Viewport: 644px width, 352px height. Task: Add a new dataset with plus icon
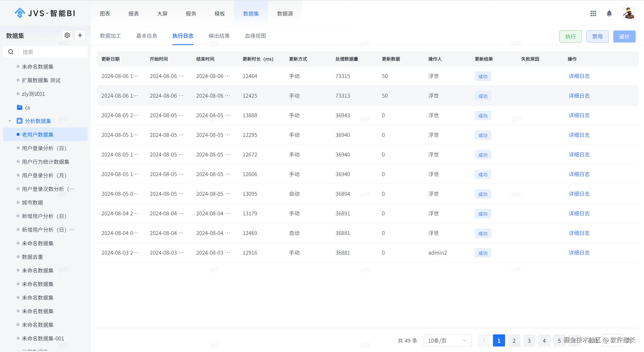click(x=80, y=35)
